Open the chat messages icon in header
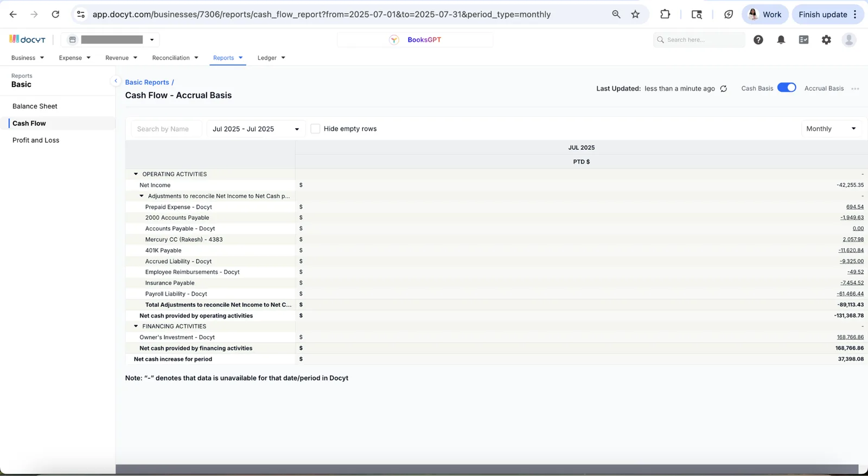 coord(804,40)
